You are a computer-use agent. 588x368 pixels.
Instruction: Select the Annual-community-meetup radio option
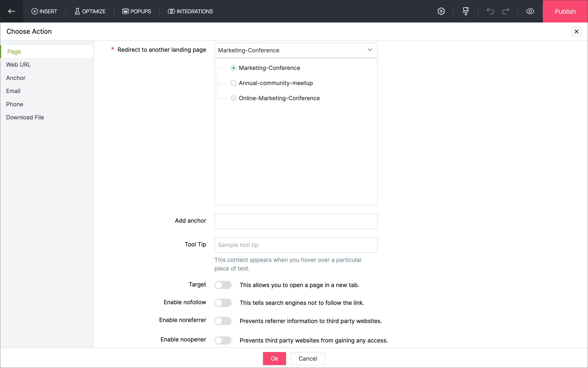tap(233, 83)
